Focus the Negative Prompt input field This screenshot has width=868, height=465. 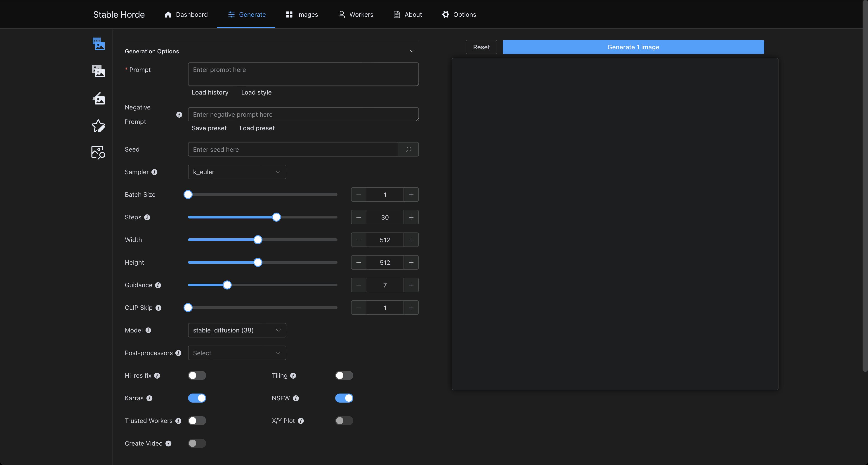(x=303, y=114)
